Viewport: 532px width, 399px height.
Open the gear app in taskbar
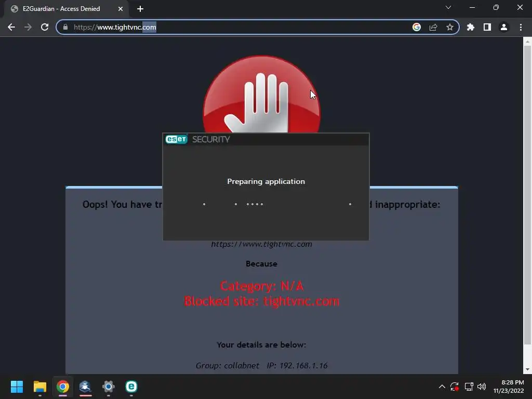pyautogui.click(x=109, y=387)
